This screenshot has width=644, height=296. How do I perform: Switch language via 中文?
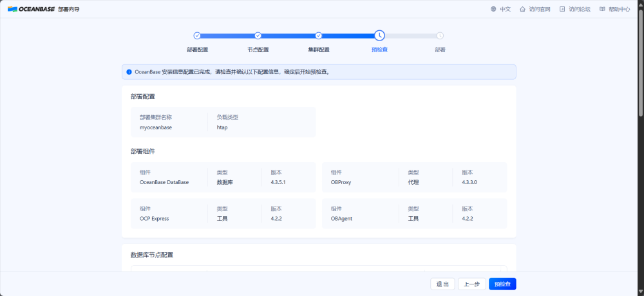point(505,9)
